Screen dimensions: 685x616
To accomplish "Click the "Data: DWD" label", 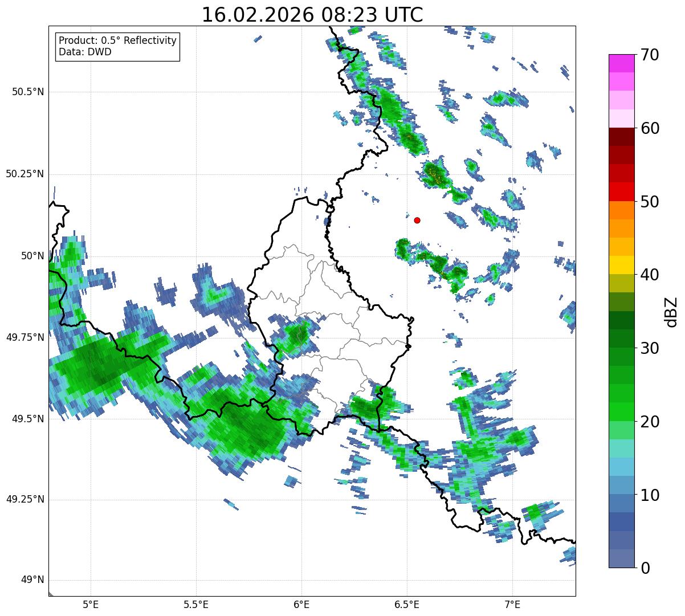I will click(x=85, y=52).
